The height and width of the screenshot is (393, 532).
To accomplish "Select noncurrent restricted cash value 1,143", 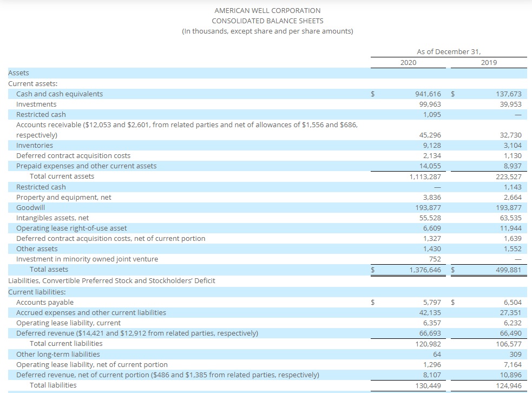I will click(x=513, y=187).
